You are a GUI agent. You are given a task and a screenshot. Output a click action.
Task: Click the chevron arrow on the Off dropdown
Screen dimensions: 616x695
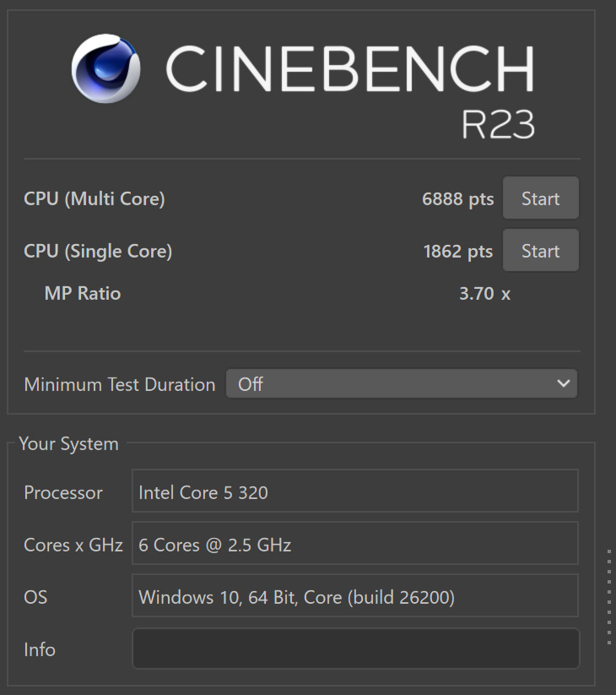tap(563, 383)
